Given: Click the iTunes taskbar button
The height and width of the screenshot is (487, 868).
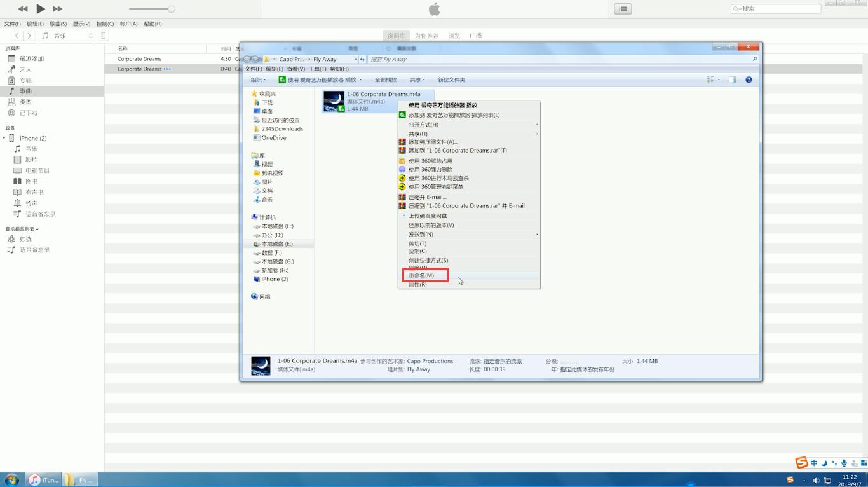Looking at the screenshot, I should click(43, 480).
